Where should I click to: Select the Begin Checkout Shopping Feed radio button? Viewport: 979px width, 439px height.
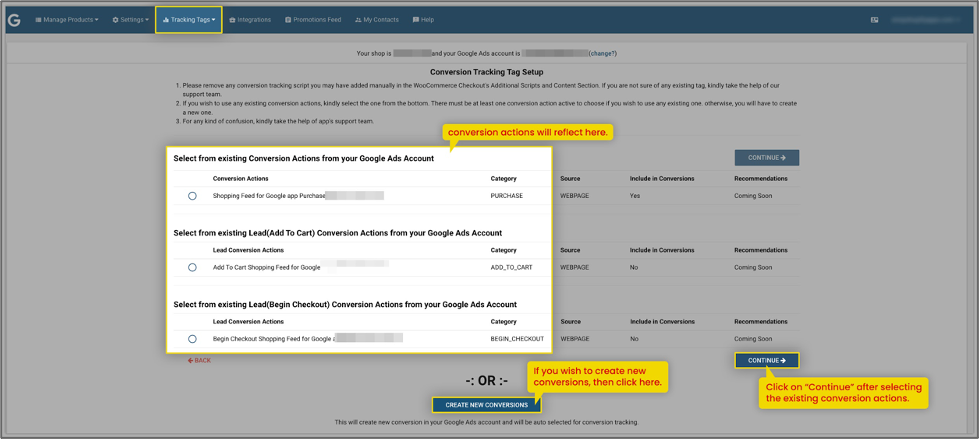(x=192, y=338)
